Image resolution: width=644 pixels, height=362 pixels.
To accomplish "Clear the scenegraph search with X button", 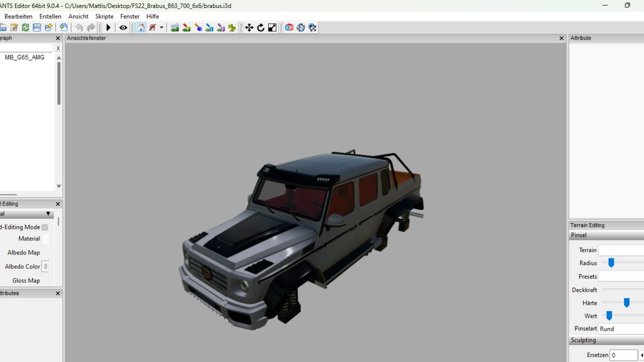I will 58,48.
